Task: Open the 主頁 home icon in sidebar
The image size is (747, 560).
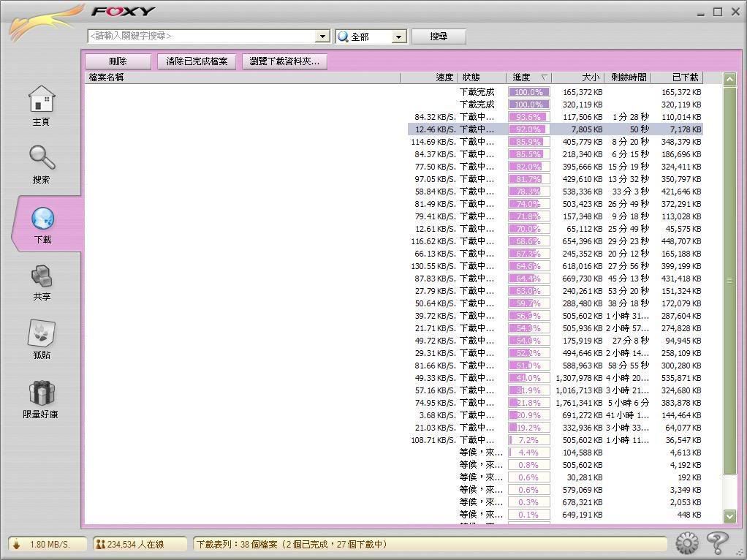Action: pos(42,100)
